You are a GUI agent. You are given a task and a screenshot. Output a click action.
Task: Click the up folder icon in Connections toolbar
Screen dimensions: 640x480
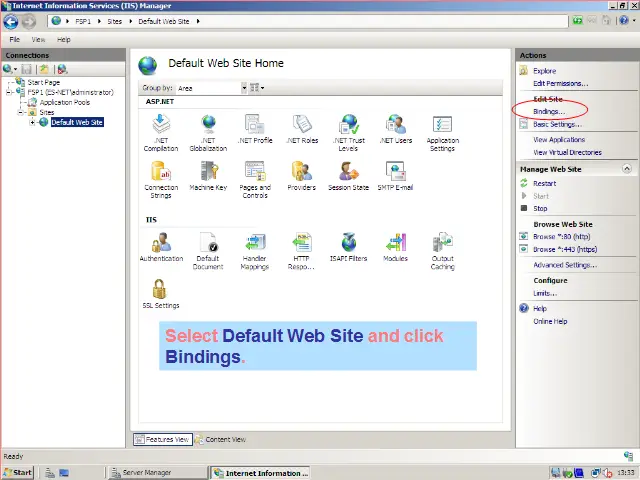[44, 69]
